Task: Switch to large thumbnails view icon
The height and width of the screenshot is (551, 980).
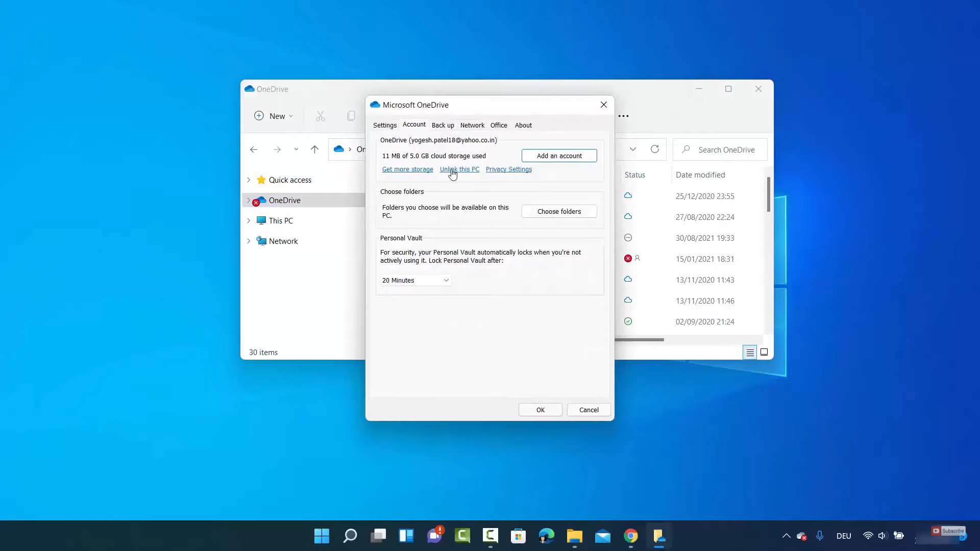Action: (764, 353)
